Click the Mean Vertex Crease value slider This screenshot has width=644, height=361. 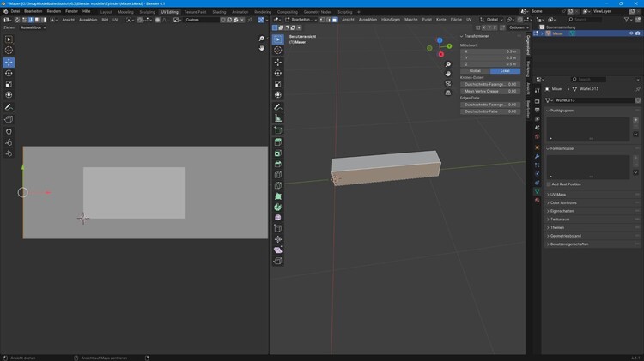490,91
